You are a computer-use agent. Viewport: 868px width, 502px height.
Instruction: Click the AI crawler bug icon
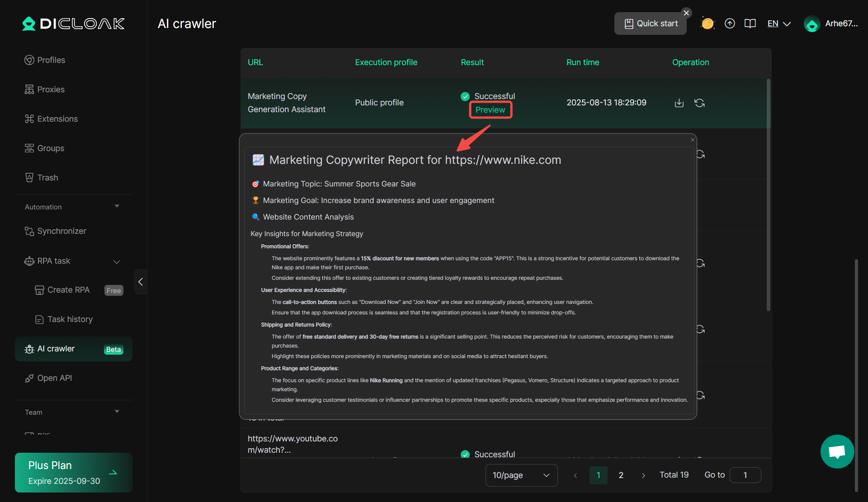click(29, 349)
